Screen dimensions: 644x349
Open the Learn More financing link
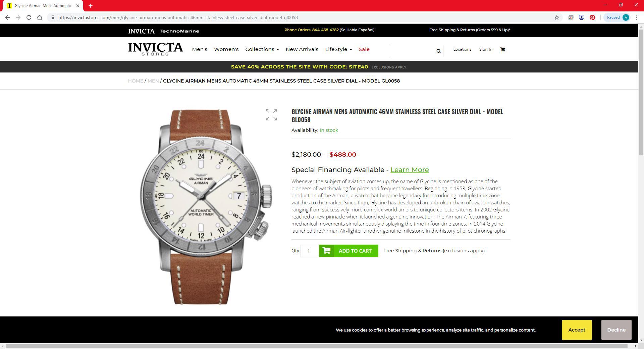point(410,170)
